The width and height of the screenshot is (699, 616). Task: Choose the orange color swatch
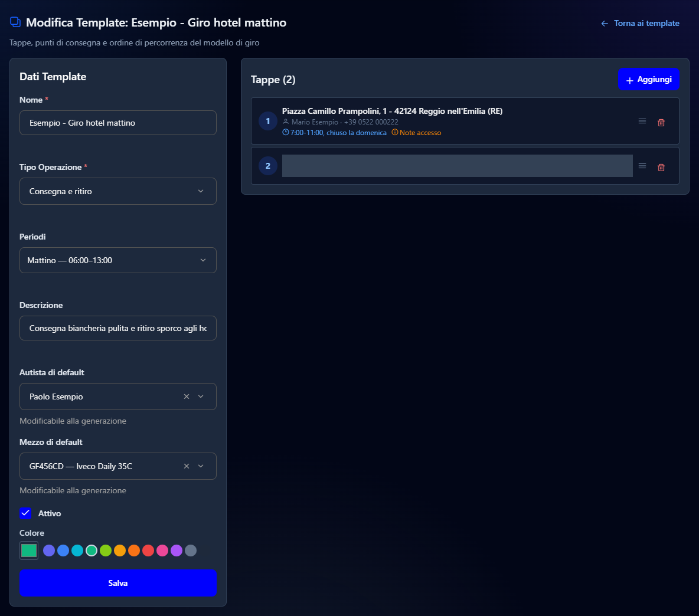point(134,551)
